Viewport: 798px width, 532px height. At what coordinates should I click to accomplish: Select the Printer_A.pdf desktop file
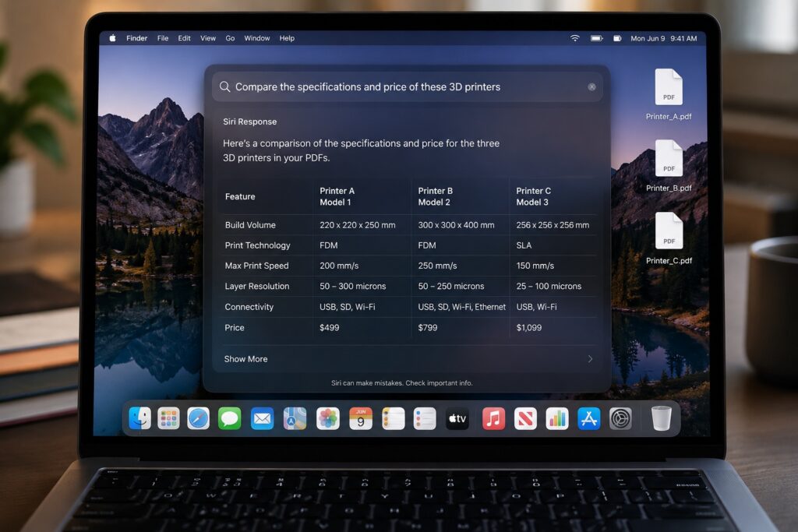click(x=668, y=94)
